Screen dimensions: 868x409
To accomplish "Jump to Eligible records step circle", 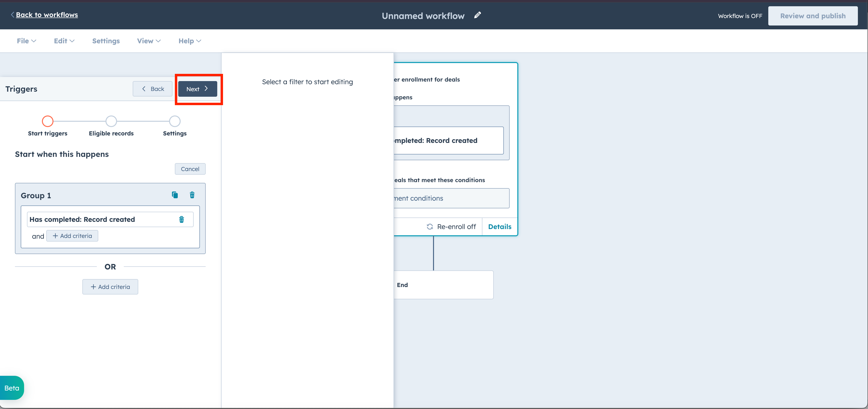I will click(x=111, y=121).
